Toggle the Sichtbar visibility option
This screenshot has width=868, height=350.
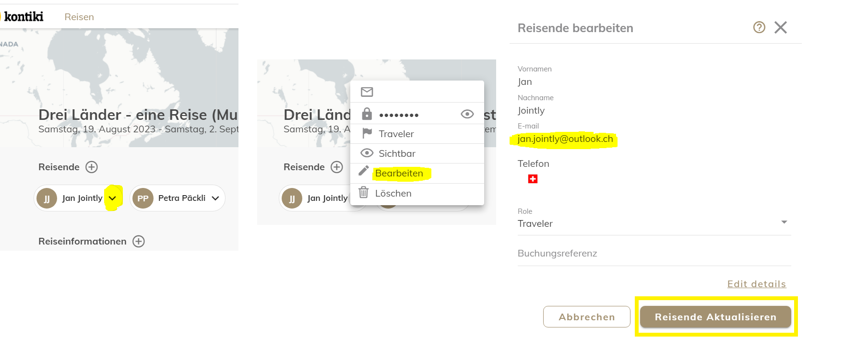pos(397,153)
